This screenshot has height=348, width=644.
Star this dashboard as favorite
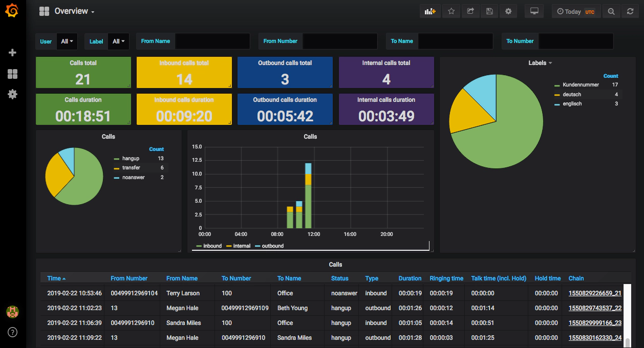tap(451, 11)
